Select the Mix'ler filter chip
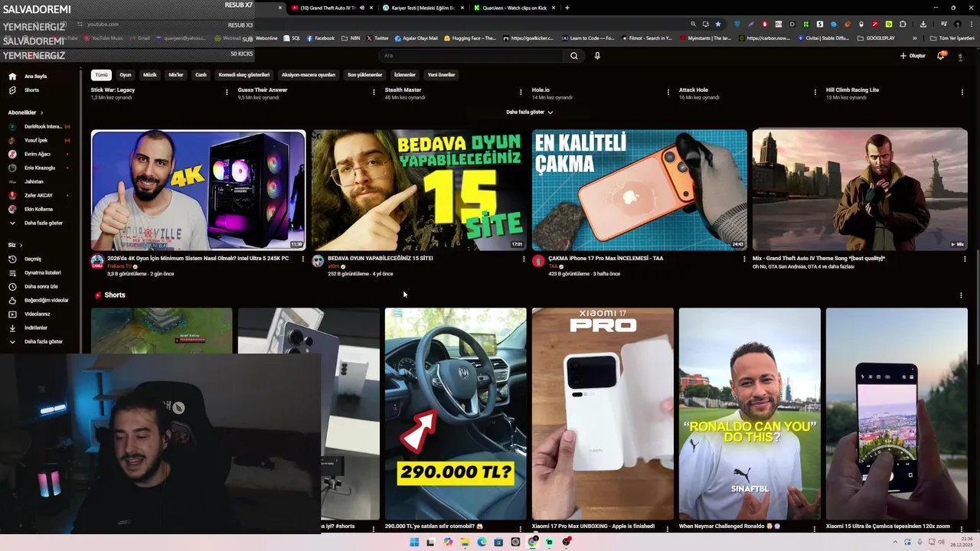Image resolution: width=980 pixels, height=551 pixels. [x=176, y=75]
